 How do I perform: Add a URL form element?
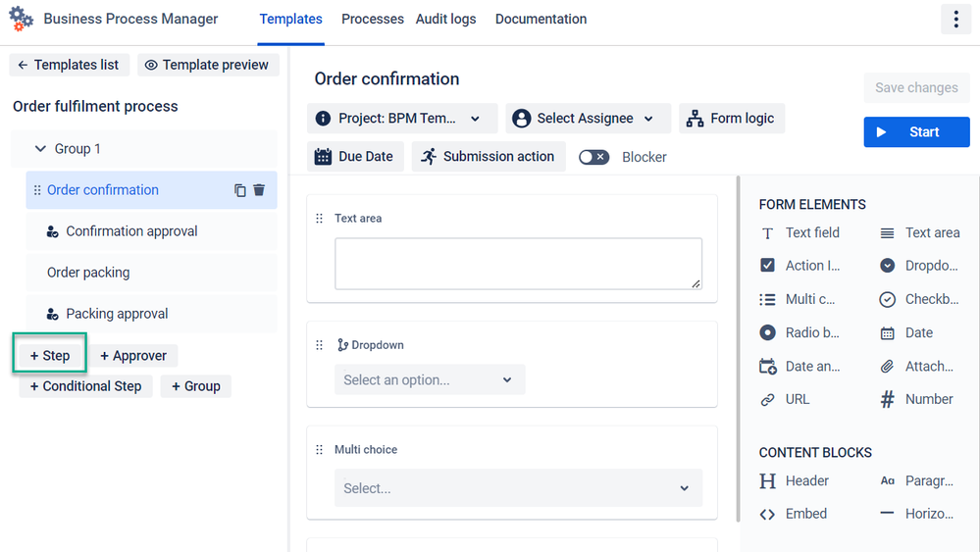pos(785,400)
